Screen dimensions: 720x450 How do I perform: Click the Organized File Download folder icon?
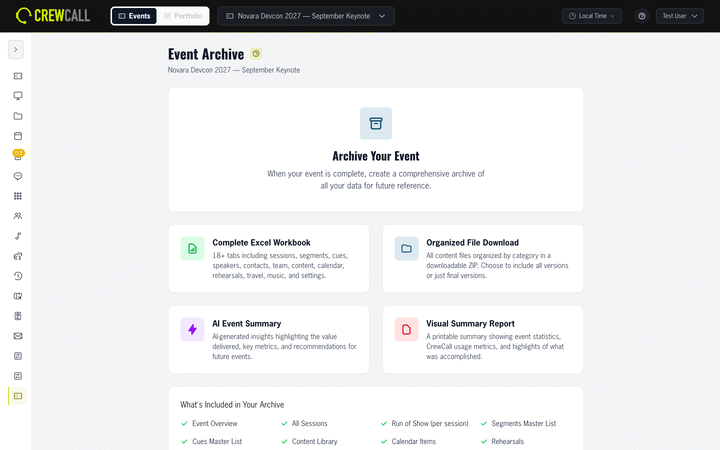(406, 248)
